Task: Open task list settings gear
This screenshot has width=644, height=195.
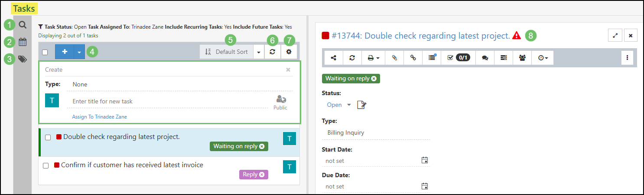Action: coord(289,52)
